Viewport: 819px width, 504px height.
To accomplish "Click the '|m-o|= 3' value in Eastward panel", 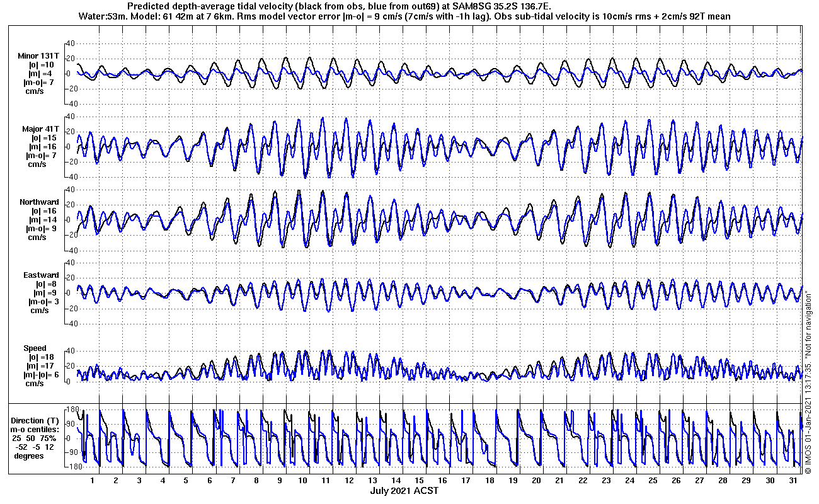I will (x=43, y=302).
